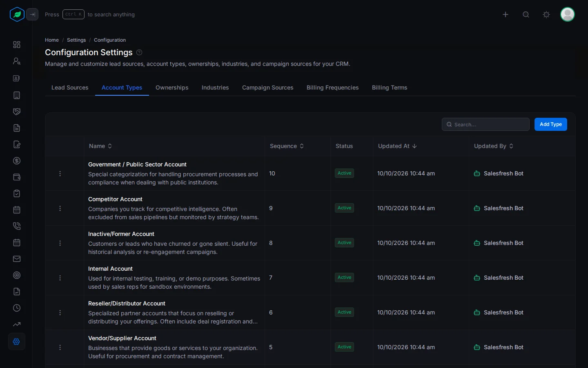This screenshot has height=368, width=588.
Task: Click the plus quick-create icon
Action: click(x=506, y=14)
